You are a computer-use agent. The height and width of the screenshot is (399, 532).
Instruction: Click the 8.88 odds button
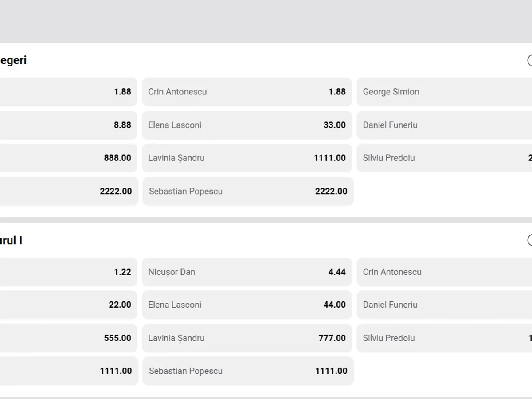point(66,125)
